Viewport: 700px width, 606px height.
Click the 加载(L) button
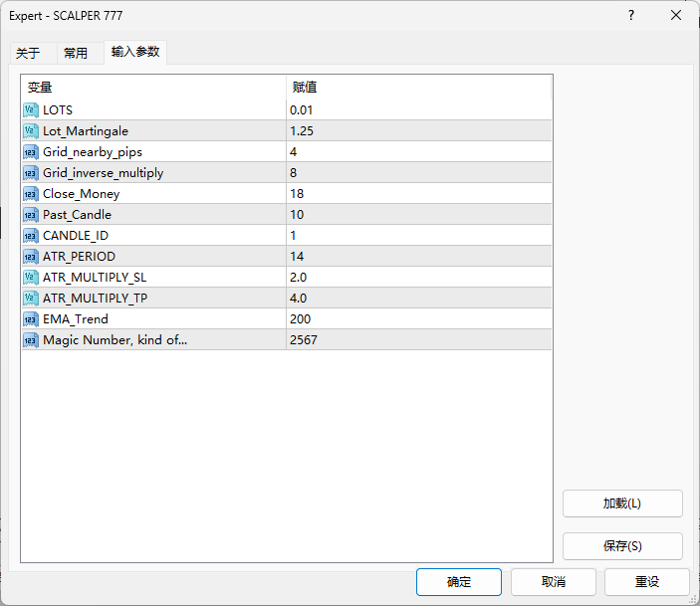[x=622, y=504]
